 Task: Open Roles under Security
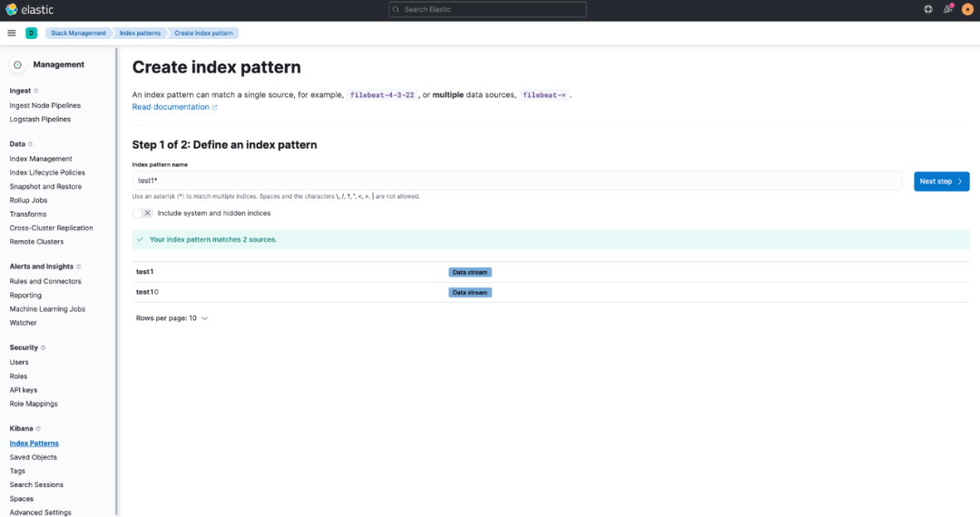pyautogui.click(x=18, y=376)
